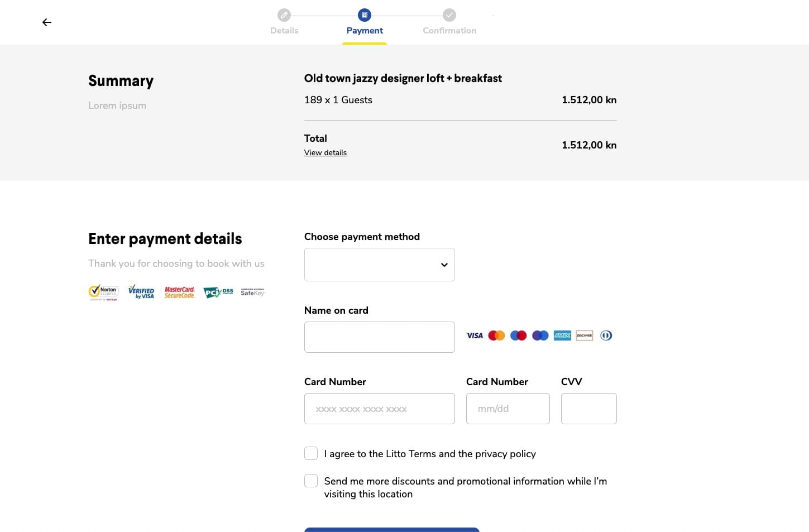Click the Norton Secured badge
Image resolution: width=809 pixels, height=532 pixels.
[x=103, y=292]
